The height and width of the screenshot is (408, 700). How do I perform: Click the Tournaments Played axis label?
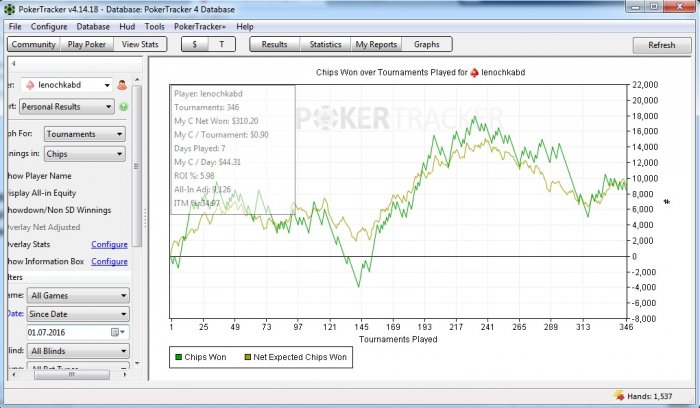(x=398, y=339)
